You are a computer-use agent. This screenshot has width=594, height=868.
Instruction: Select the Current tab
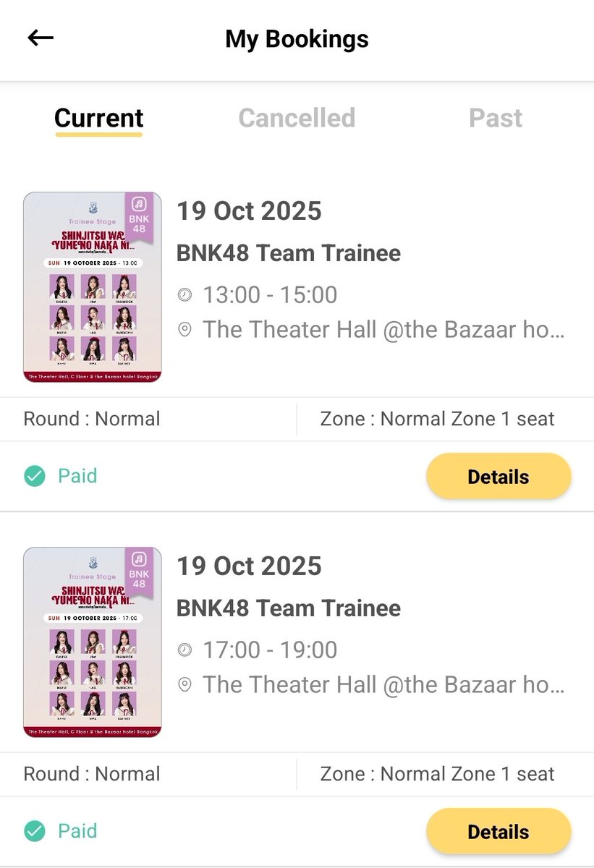click(x=99, y=118)
